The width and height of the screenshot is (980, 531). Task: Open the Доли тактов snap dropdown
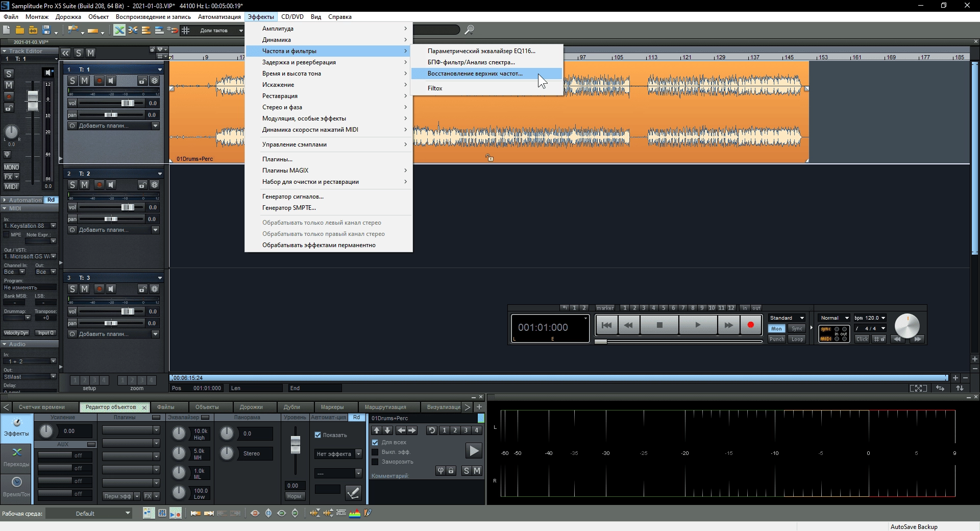pyautogui.click(x=241, y=30)
